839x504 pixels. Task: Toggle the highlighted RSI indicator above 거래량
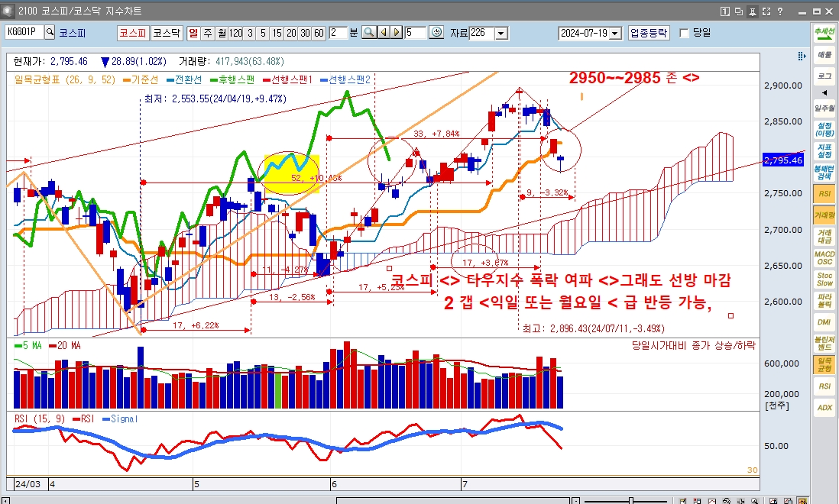pos(824,193)
